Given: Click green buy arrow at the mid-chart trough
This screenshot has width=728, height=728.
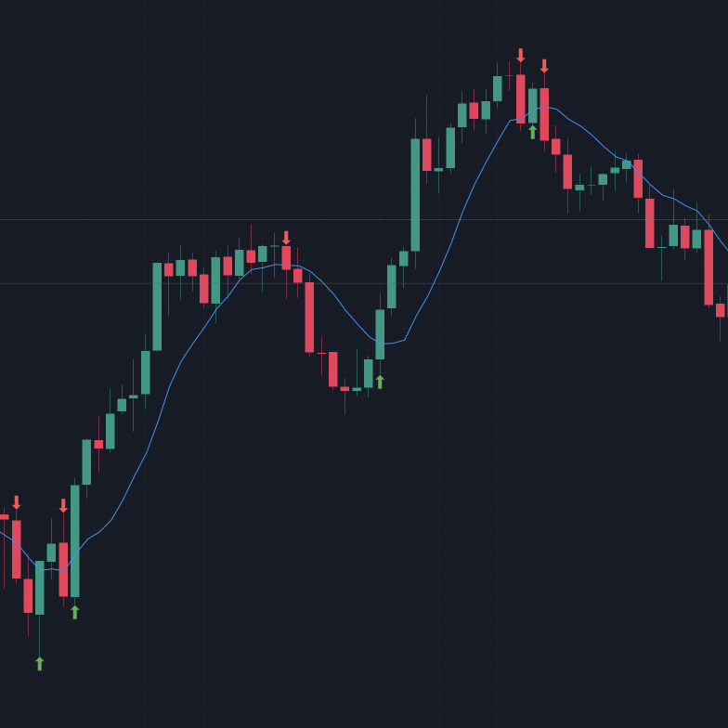Looking at the screenshot, I should click(380, 382).
